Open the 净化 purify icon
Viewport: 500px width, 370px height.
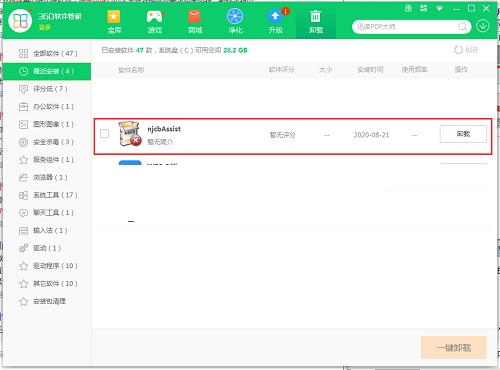pyautogui.click(x=235, y=21)
